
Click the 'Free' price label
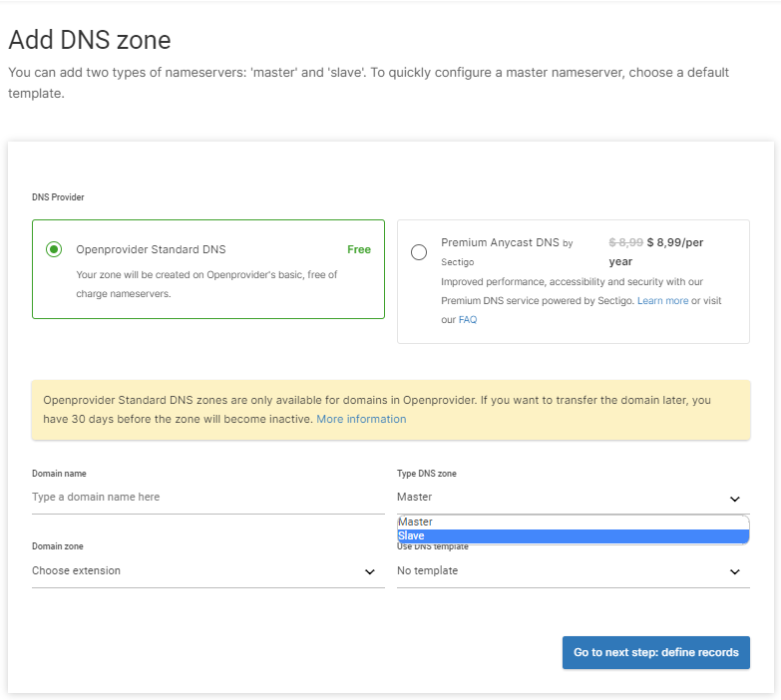tap(359, 249)
